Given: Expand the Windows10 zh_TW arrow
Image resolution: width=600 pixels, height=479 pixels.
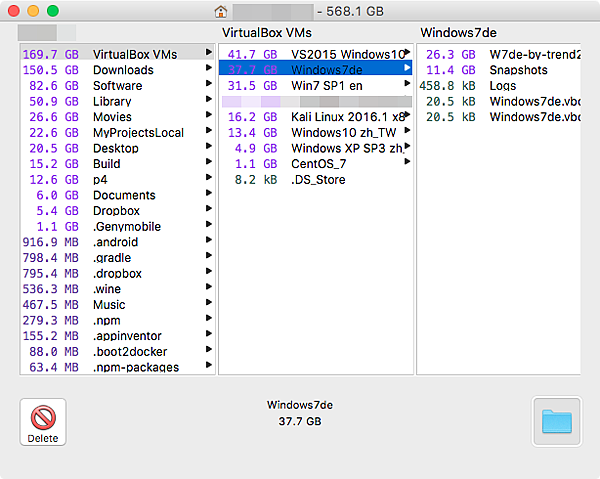Looking at the screenshot, I should pyautogui.click(x=407, y=130).
